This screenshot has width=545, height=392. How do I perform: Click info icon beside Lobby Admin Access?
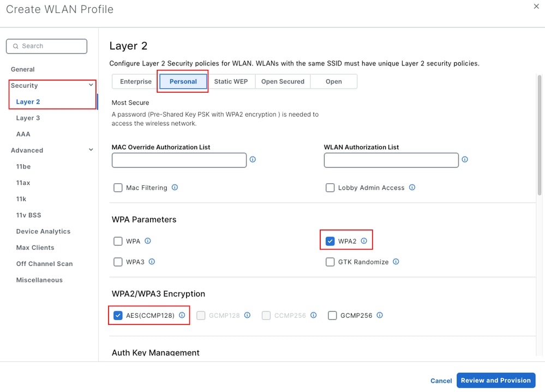coord(412,188)
